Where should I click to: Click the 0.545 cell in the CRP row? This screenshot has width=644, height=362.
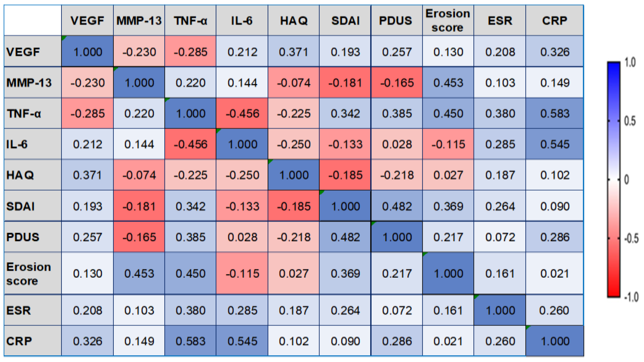(242, 341)
